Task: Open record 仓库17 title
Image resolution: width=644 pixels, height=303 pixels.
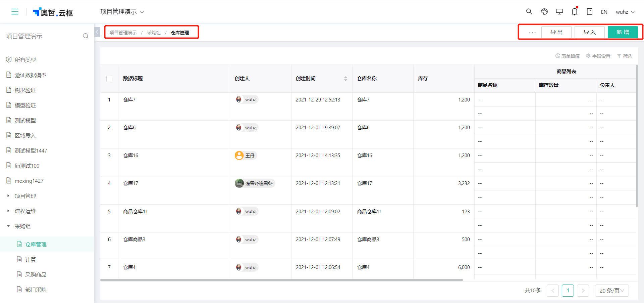Action: click(x=130, y=183)
